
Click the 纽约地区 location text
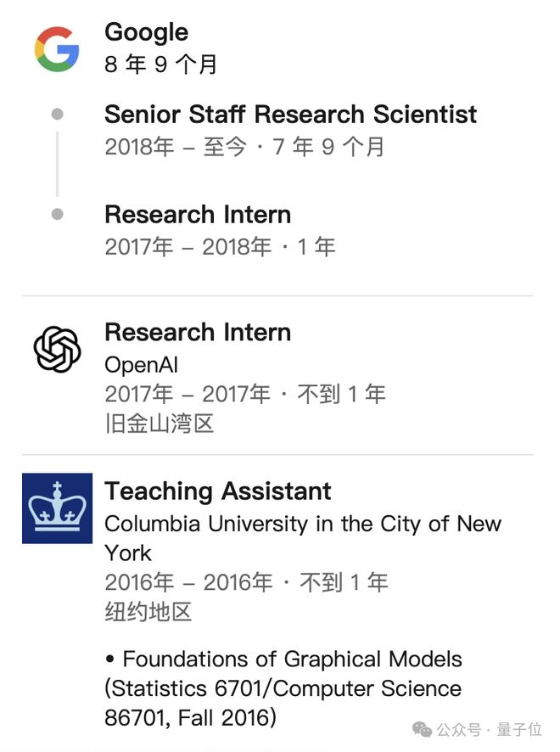[148, 611]
